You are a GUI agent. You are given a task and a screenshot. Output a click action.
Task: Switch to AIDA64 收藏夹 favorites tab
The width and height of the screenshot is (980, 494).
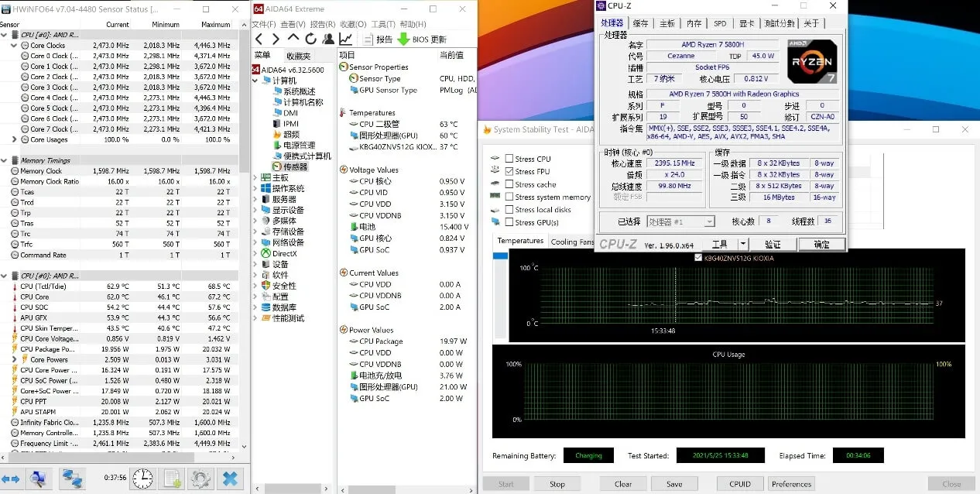click(299, 56)
